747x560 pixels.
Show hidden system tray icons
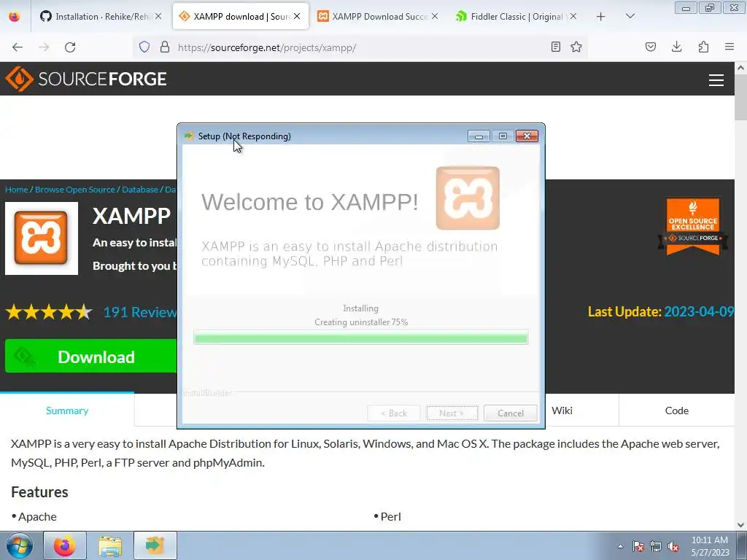tap(620, 546)
